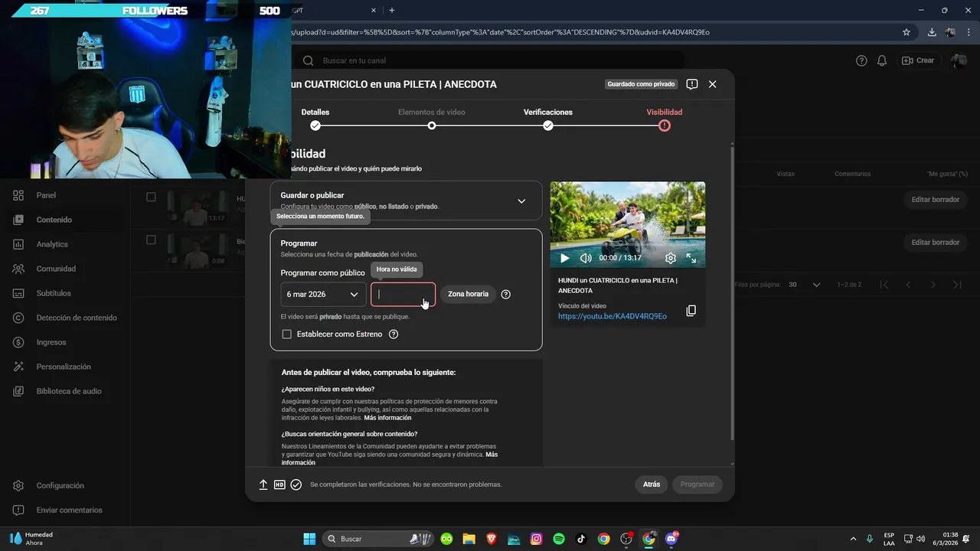Open video preview settings gear
The image size is (980, 551).
pyautogui.click(x=671, y=259)
